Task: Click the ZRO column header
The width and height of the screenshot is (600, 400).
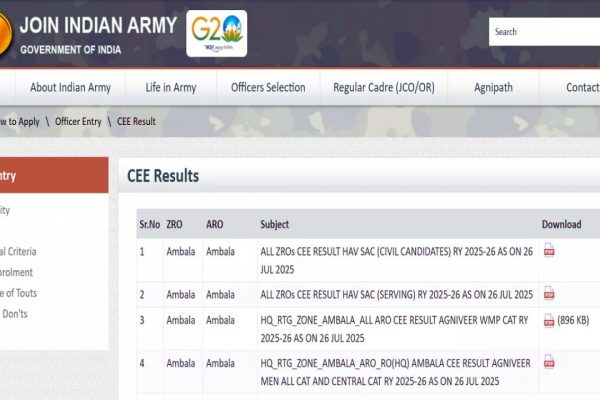Action: coord(174,224)
